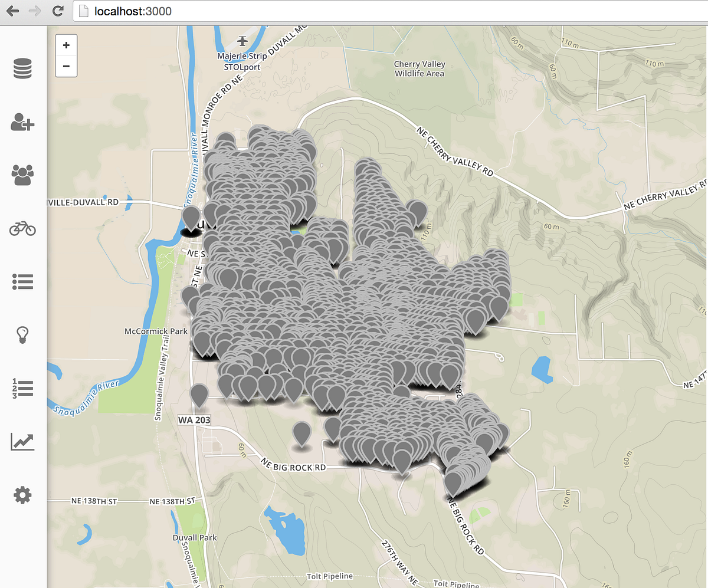Screen dimensions: 708x588
Task: Click the browser refresh icon
Action: pos(57,11)
